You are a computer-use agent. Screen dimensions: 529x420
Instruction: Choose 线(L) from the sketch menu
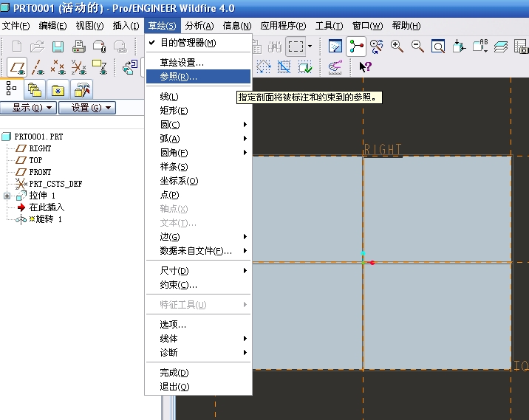point(198,97)
